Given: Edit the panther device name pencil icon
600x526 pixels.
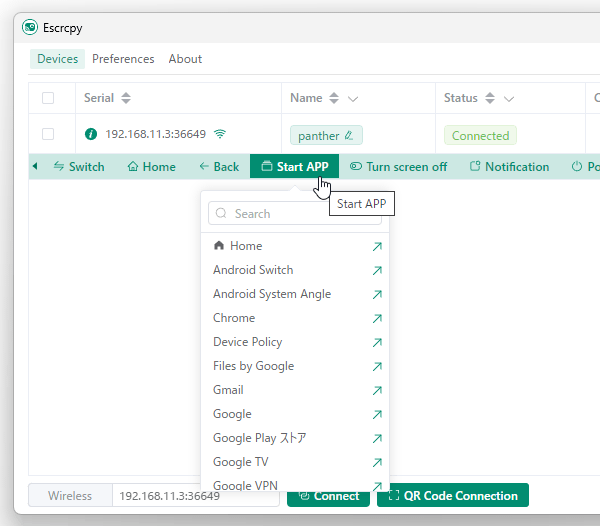Looking at the screenshot, I should pyautogui.click(x=349, y=135).
